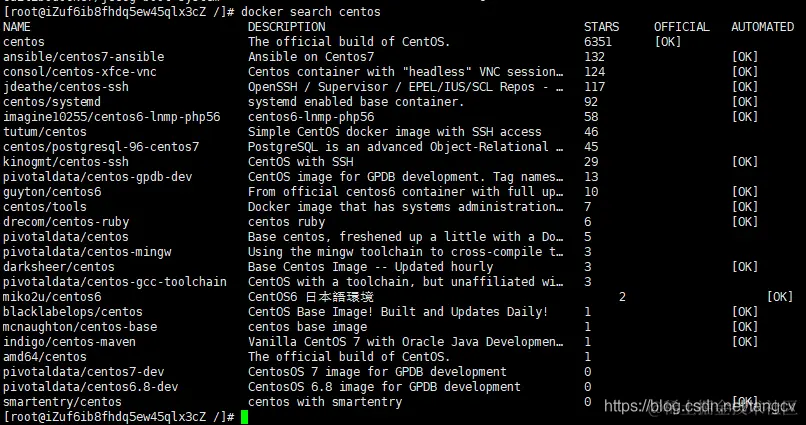
Task: Click 'CentosOS 6.8 image for GPDB development'
Action: 384,386
